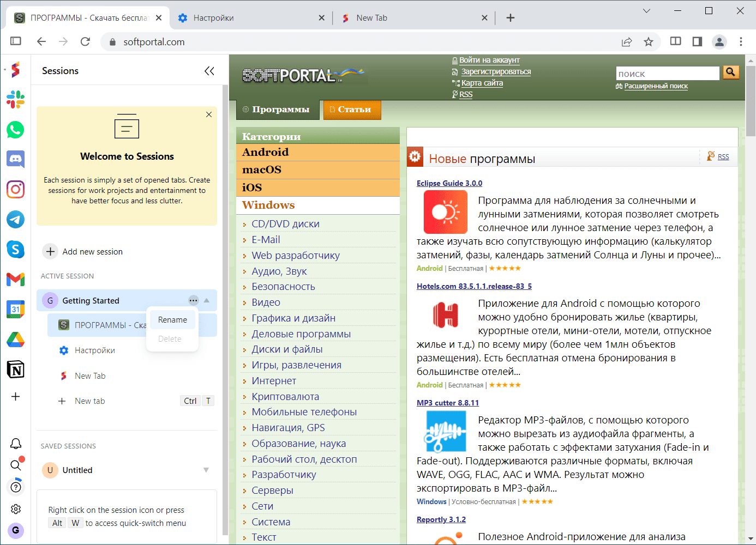Click the softportal search button
This screenshot has height=545, width=756.
[731, 72]
